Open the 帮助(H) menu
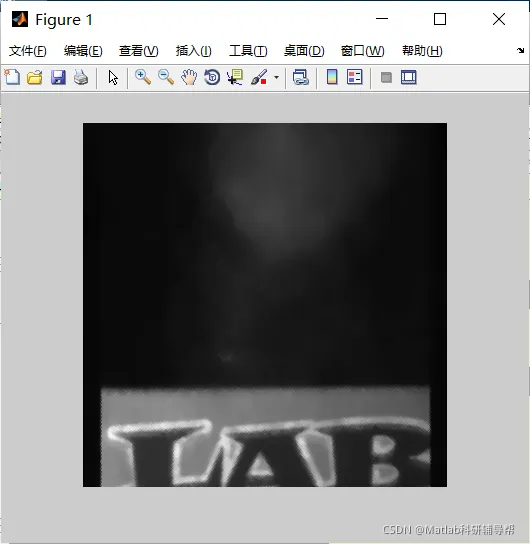 pos(422,51)
